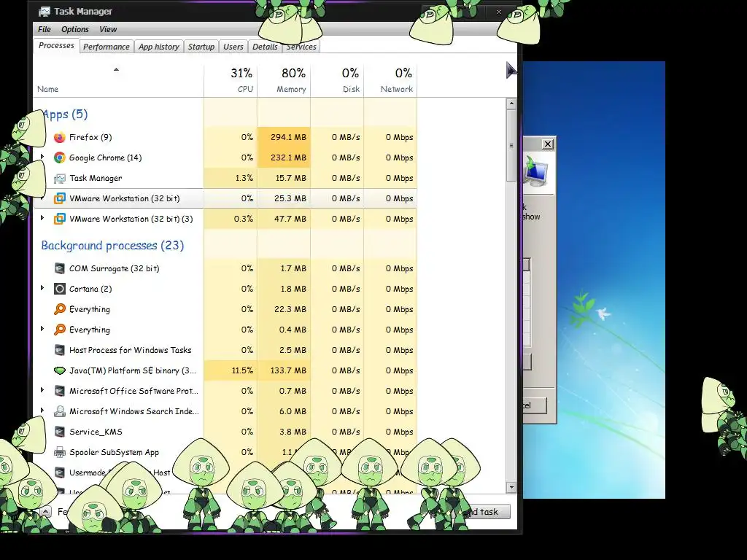Click the process list scrollbar down arrow

coord(511,487)
